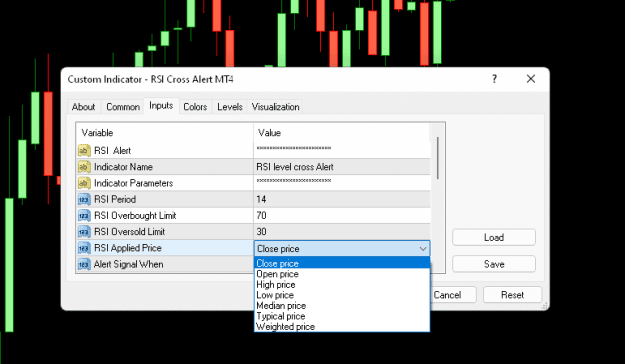
Task: Collapse the RSI Applied Price dropdown arrow
Action: [423, 249]
